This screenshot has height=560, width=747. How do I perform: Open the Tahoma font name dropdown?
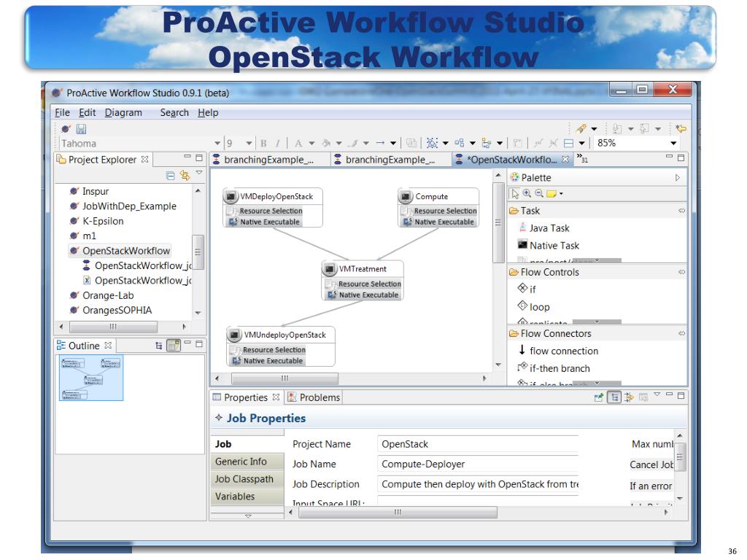click(217, 144)
